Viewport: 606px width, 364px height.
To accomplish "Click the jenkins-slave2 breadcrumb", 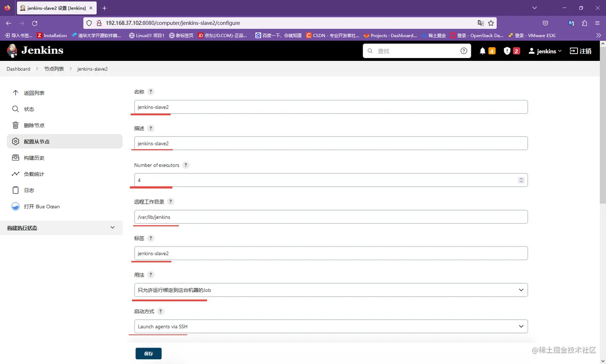I will tap(93, 69).
